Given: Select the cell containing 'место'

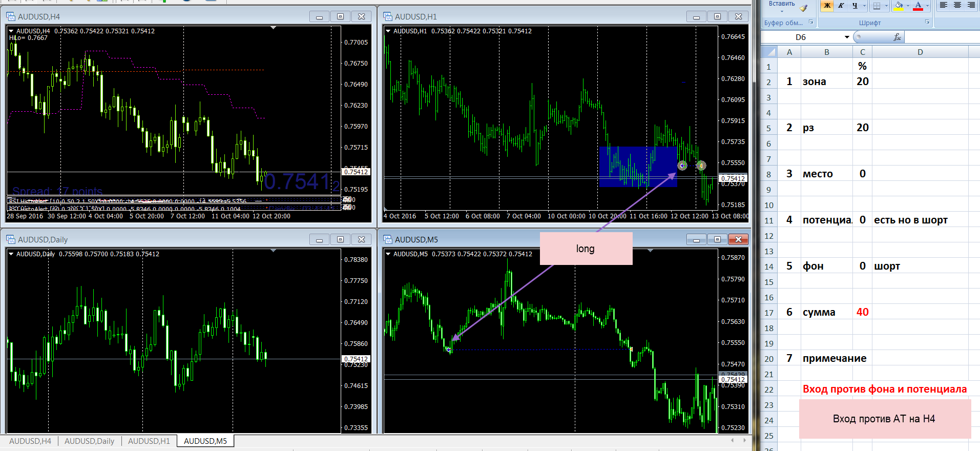Looking at the screenshot, I should 827,174.
